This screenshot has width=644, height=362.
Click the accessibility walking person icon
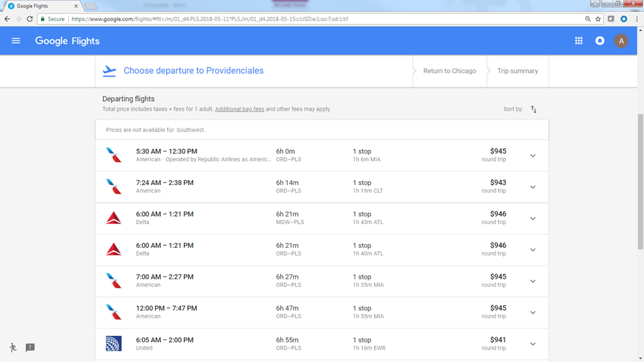(x=13, y=348)
